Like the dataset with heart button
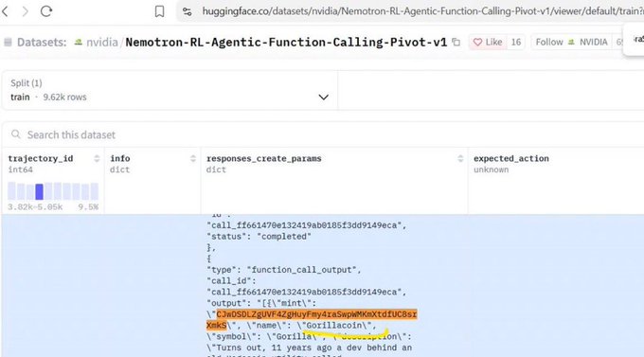 click(x=488, y=42)
